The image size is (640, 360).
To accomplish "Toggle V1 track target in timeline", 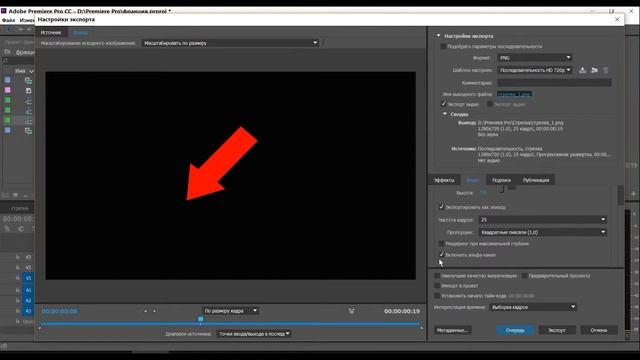I will tap(28, 278).
